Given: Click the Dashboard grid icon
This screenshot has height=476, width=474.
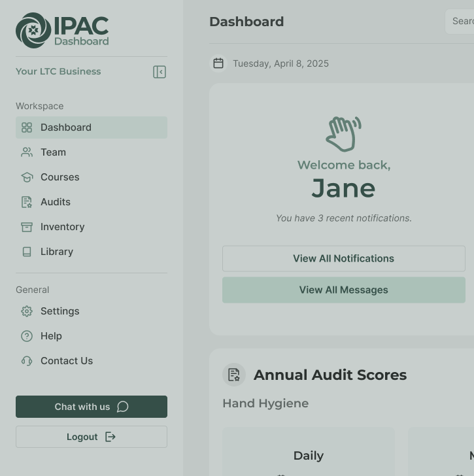Looking at the screenshot, I should pos(27,127).
